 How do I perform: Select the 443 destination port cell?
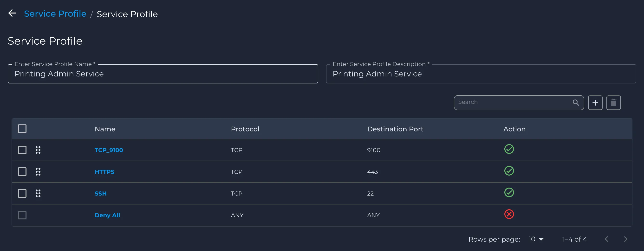pyautogui.click(x=372, y=172)
